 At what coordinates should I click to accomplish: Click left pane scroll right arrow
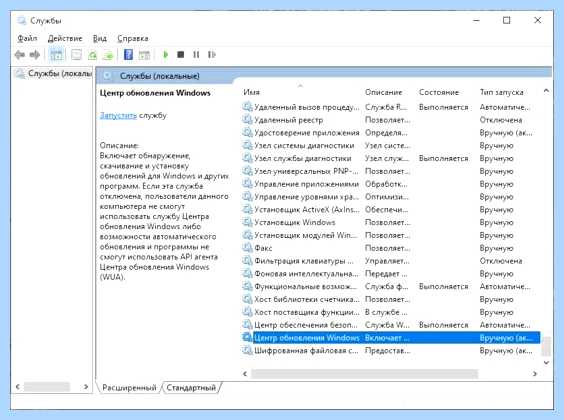coord(86,387)
